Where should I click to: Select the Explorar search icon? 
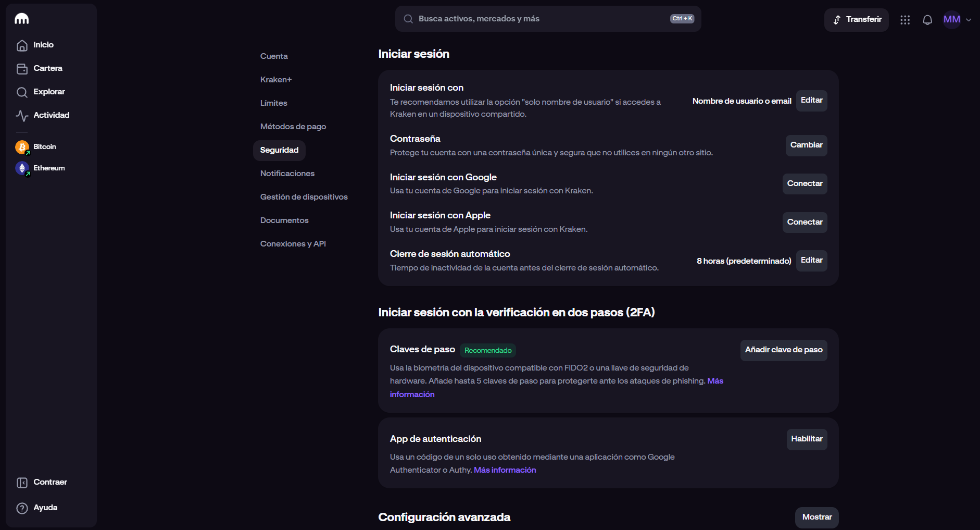coord(22,92)
